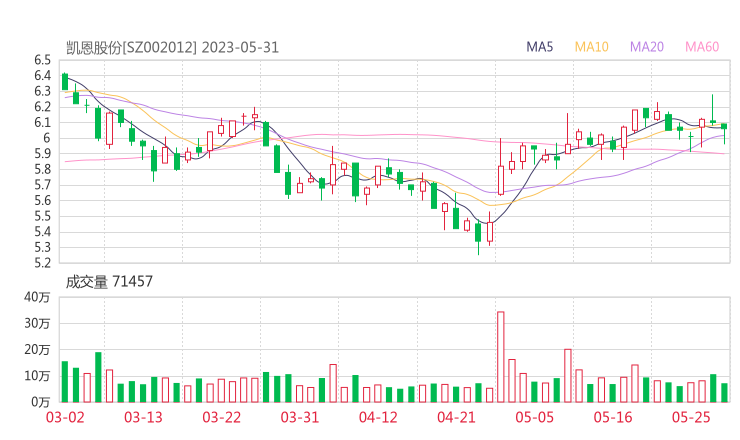This screenshot has height=440, width=740.
Task: Click the MA60 legend label
Action: (702, 47)
